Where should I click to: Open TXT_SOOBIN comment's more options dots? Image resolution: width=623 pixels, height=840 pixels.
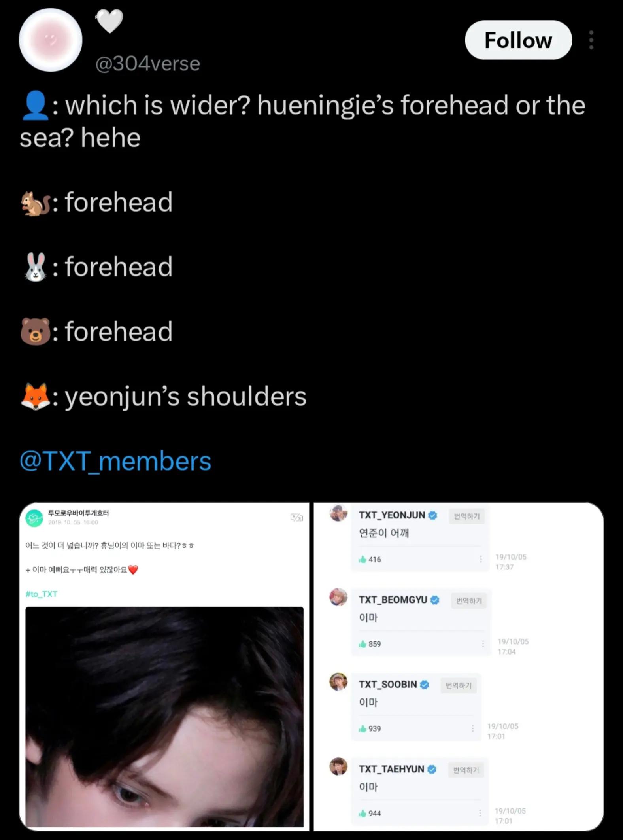[x=472, y=728]
